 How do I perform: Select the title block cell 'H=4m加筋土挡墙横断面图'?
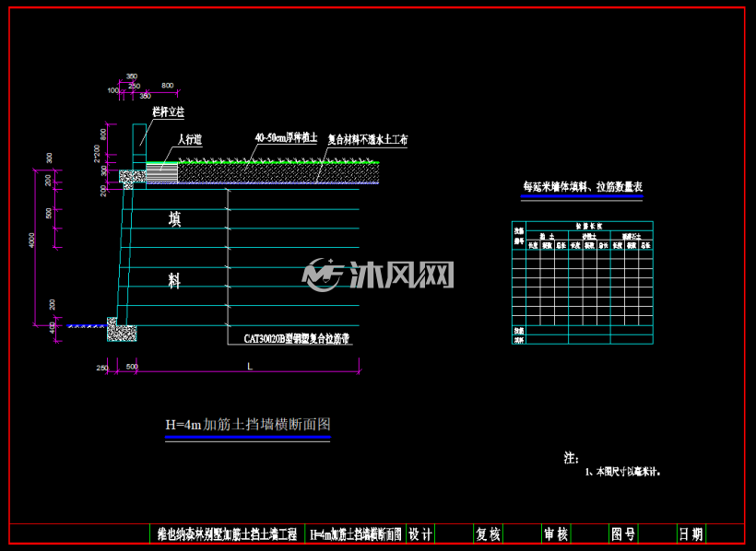[x=355, y=534]
